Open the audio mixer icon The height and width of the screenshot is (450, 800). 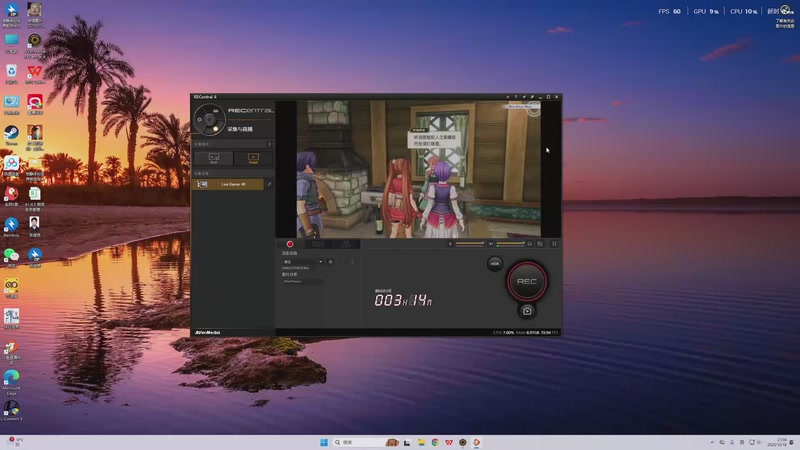point(540,244)
